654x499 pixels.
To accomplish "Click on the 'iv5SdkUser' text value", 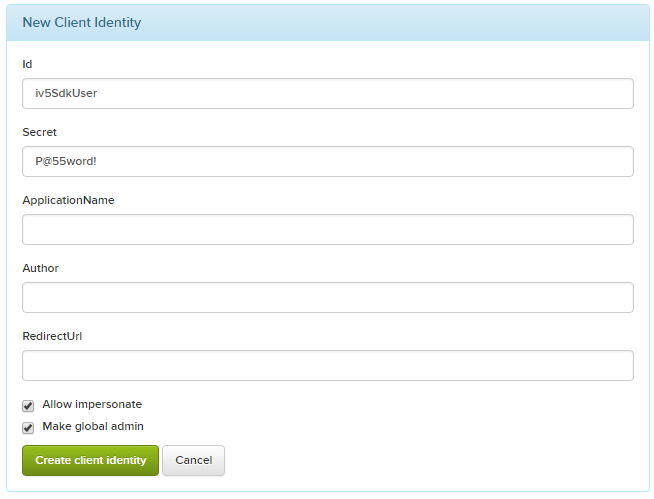I will (66, 94).
